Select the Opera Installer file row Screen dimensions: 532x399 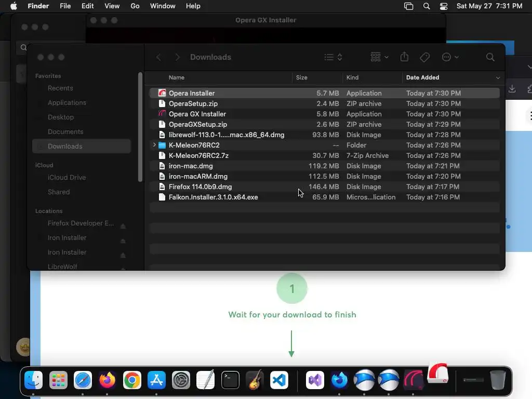pyautogui.click(x=324, y=93)
